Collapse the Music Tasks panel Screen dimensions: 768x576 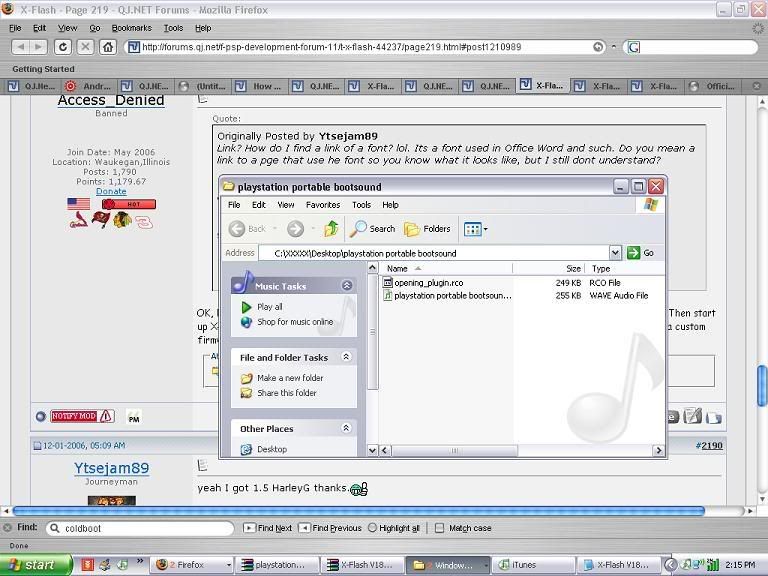coord(347,285)
